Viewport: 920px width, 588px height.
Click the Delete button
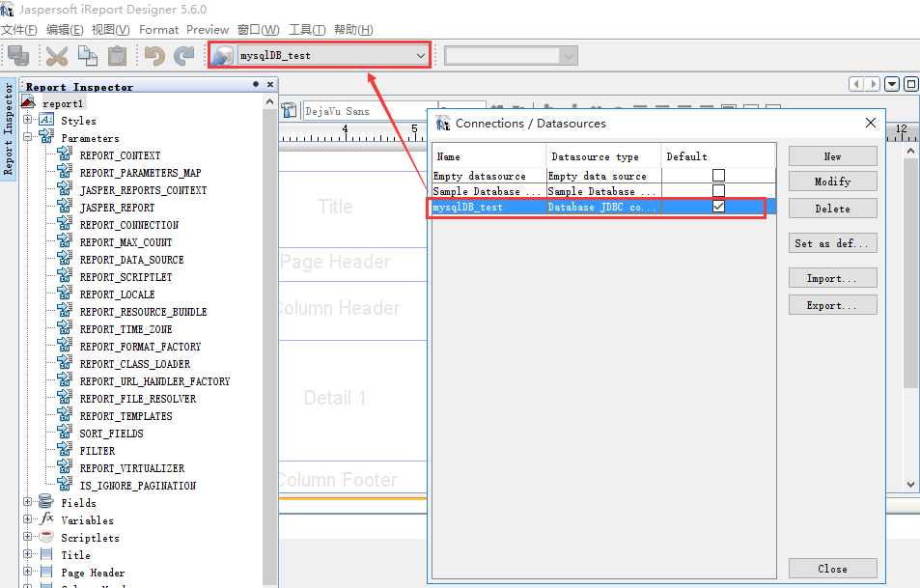tap(832, 209)
